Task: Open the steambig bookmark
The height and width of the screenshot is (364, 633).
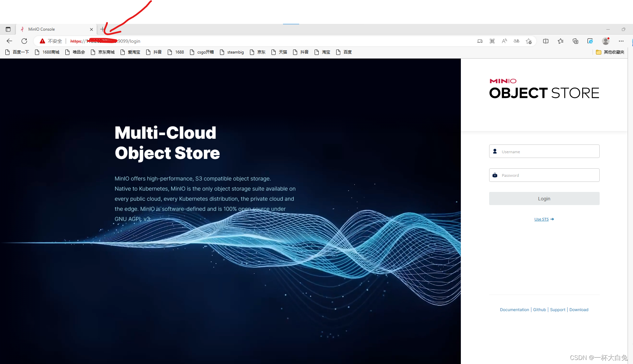Action: [232, 52]
